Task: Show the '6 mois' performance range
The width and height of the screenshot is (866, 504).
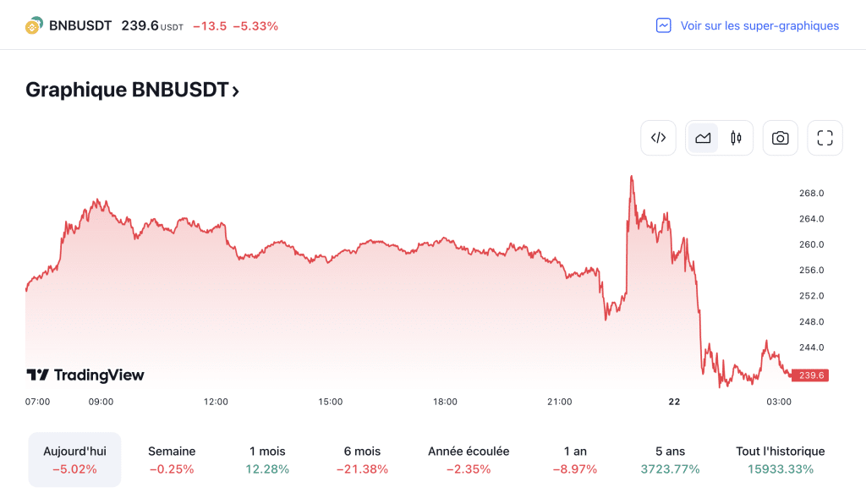Action: coord(362,459)
